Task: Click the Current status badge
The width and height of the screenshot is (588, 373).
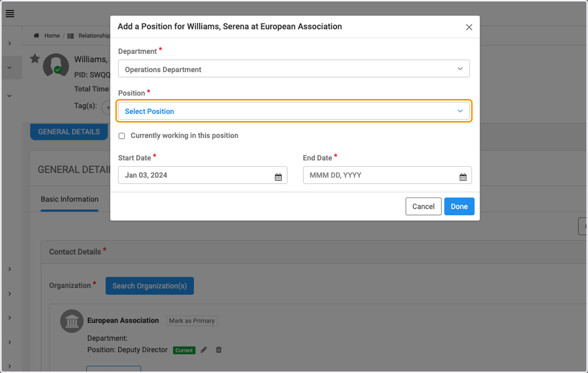Action: point(184,350)
